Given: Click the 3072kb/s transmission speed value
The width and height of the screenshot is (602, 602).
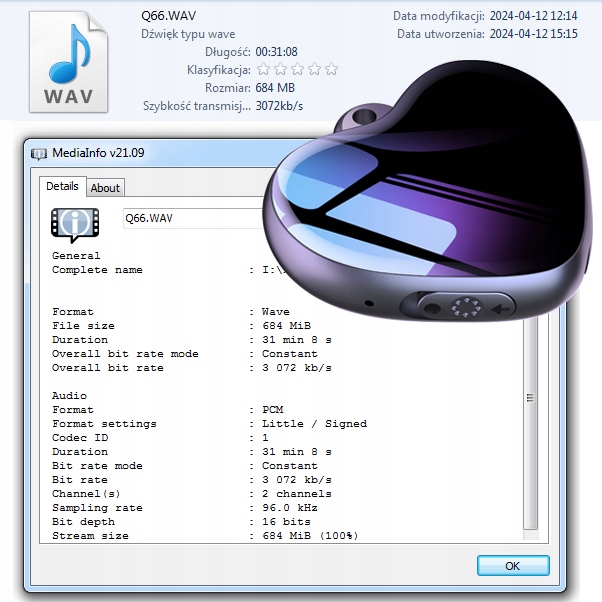Looking at the screenshot, I should click(279, 106).
